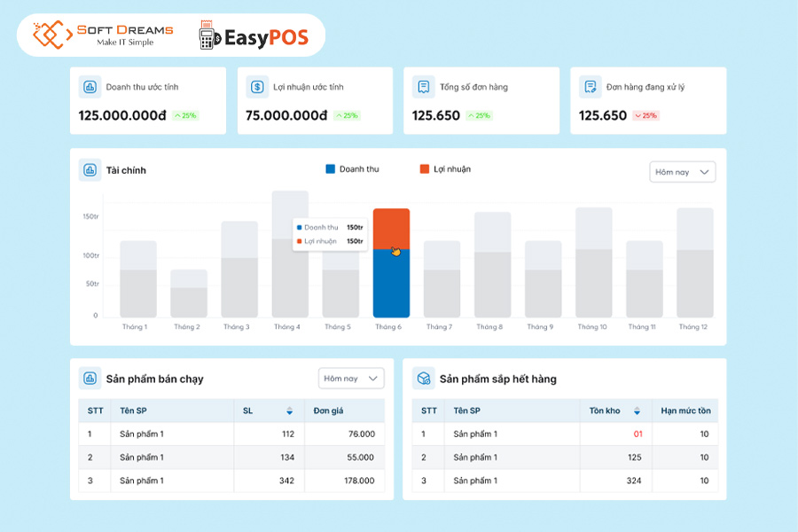Click the Sản phẩm sắp hết hàng box icon
Viewport: 798px width, 532px height.
[424, 379]
